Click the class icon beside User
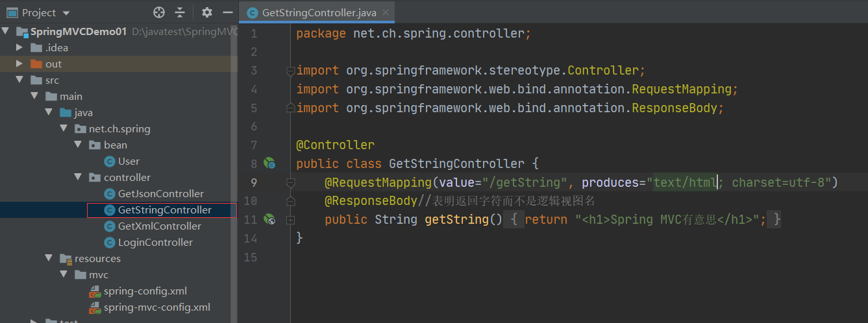The width and height of the screenshot is (868, 323). 110,161
